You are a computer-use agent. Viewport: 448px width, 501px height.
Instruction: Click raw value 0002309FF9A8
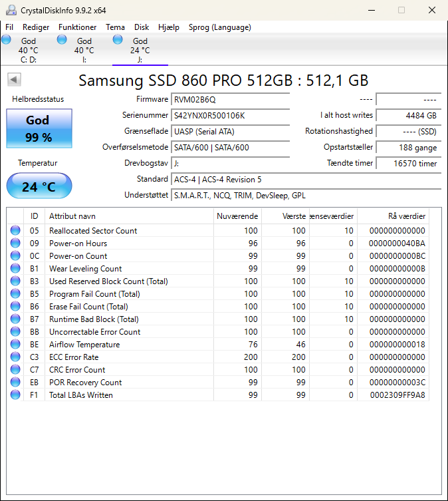(x=397, y=395)
